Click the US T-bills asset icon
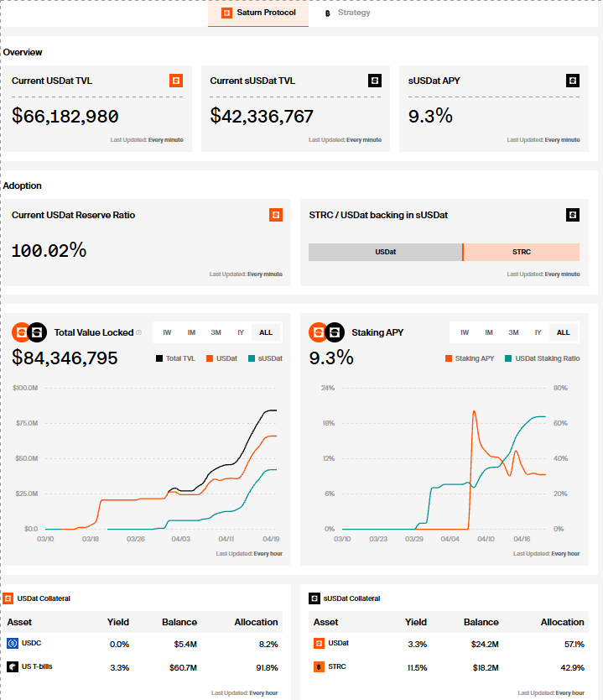The image size is (603, 700). [13, 667]
